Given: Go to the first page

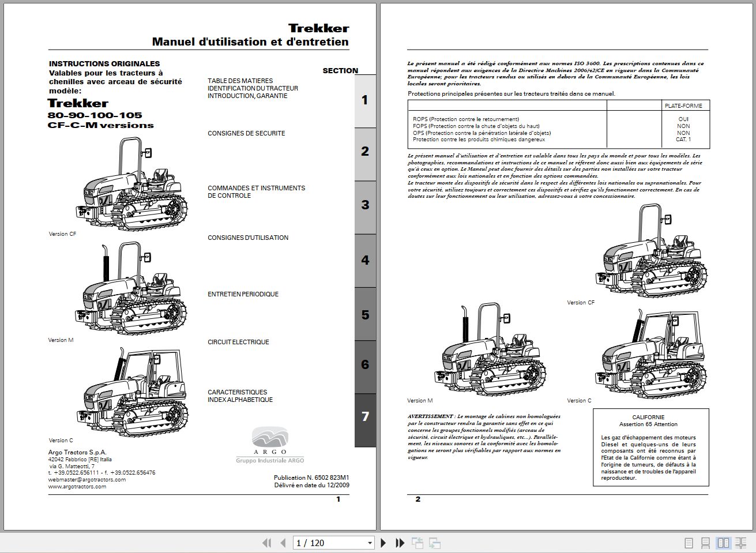Looking at the screenshot, I should (x=266, y=543).
